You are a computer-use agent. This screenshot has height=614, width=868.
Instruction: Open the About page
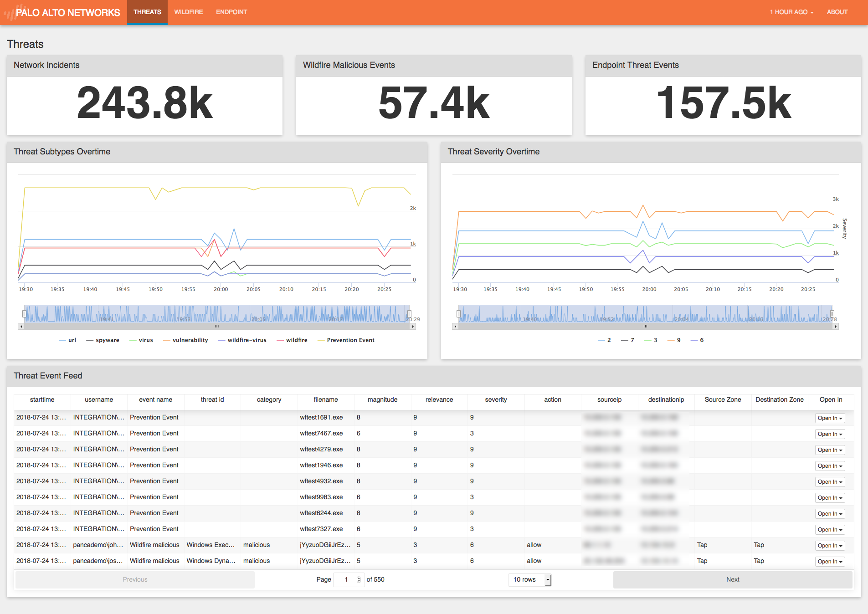click(x=837, y=12)
